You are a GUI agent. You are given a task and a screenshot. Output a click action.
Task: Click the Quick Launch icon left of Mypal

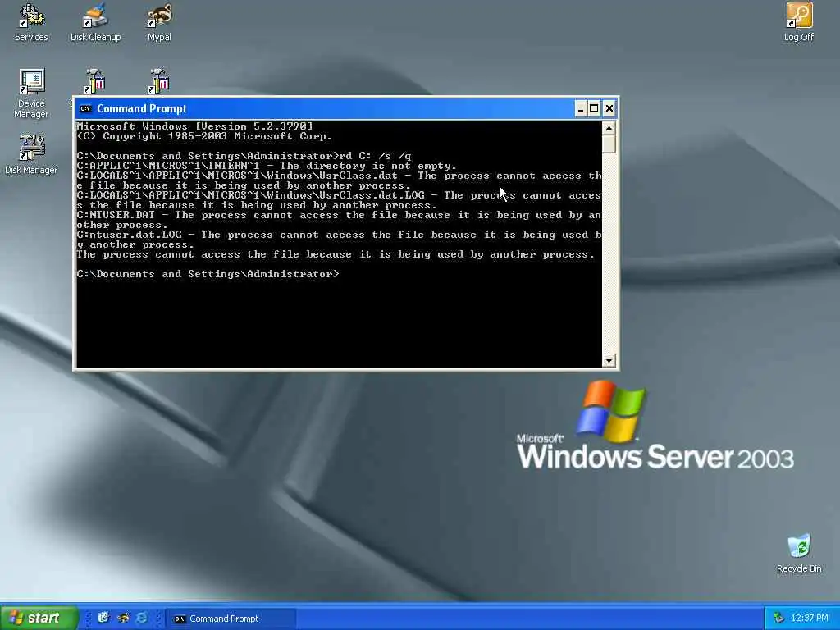click(x=103, y=618)
